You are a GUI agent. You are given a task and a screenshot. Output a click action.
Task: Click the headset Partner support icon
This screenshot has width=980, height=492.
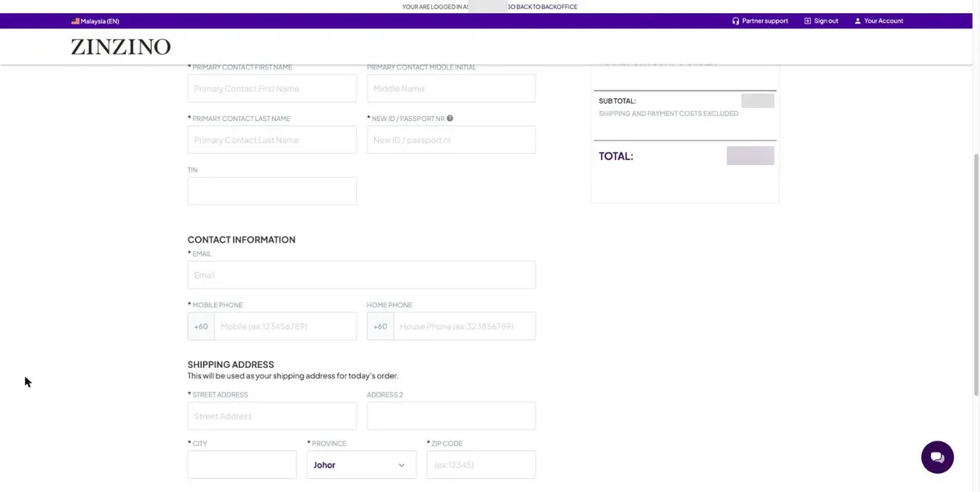[736, 21]
